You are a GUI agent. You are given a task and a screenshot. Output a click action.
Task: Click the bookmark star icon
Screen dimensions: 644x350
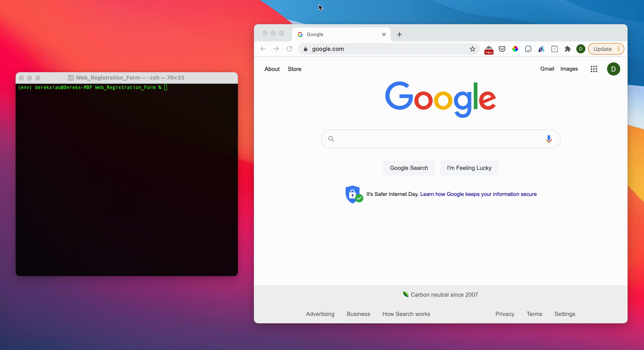click(472, 49)
